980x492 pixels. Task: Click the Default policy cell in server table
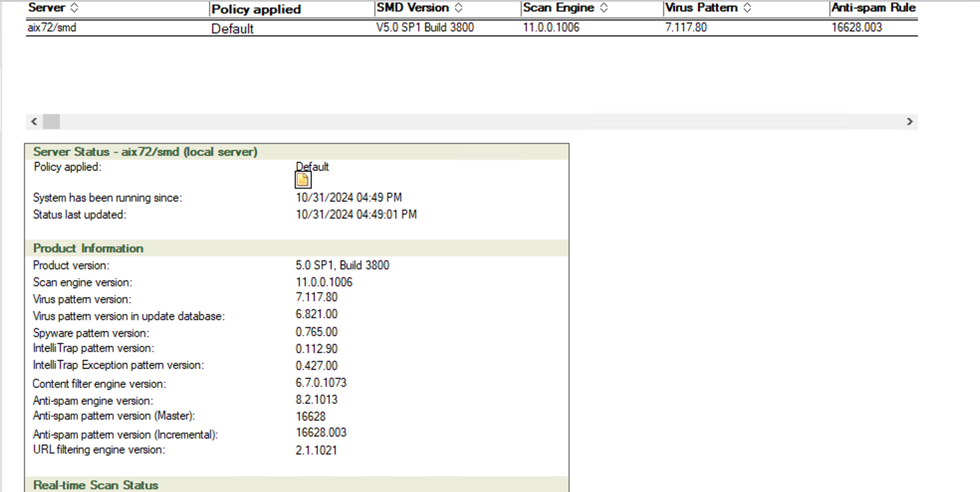tap(232, 29)
